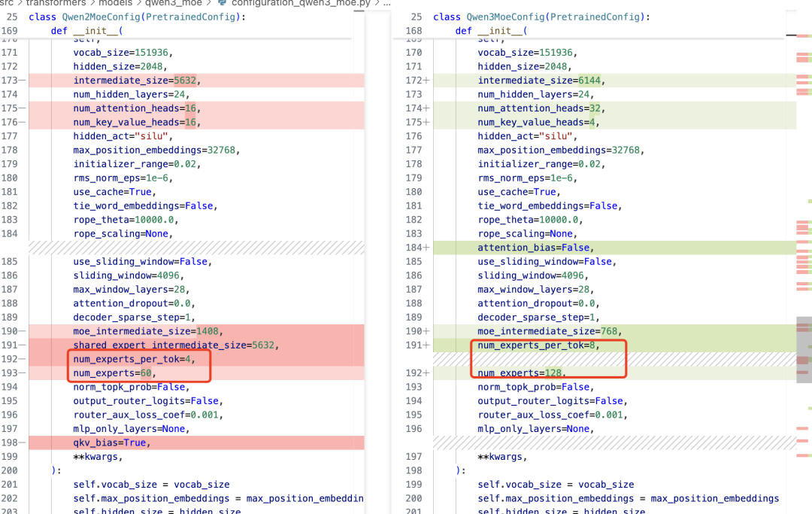This screenshot has width=812, height=514.
Task: Click rope_theta=10000.0 on line 183
Action: [x=126, y=220]
